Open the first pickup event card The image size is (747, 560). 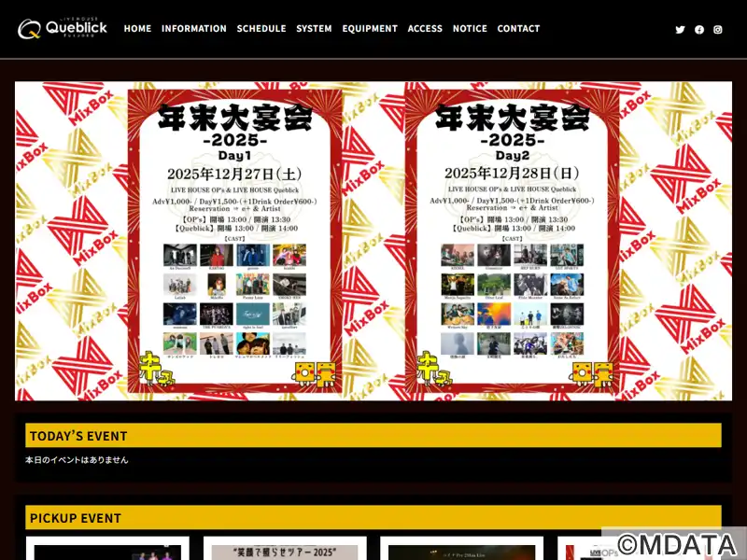(x=107, y=551)
